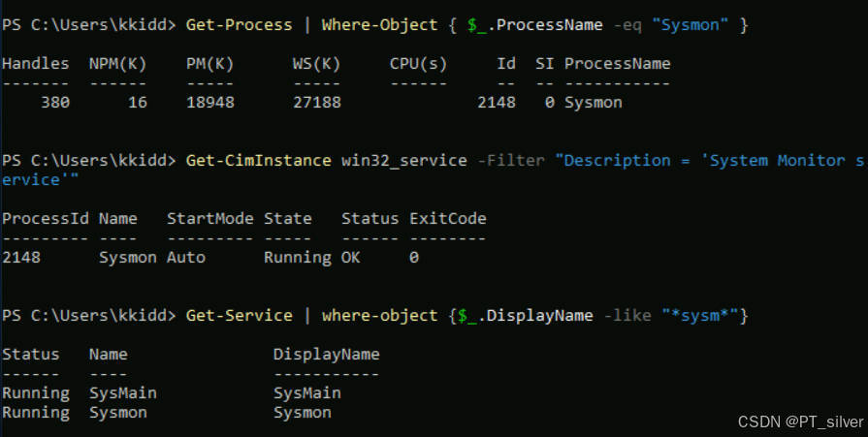The image size is (868, 437).
Task: Click the "*sysm*" wildcard string
Action: click(x=700, y=316)
